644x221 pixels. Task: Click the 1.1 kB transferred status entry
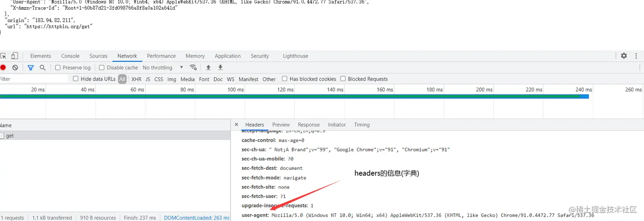52,218
